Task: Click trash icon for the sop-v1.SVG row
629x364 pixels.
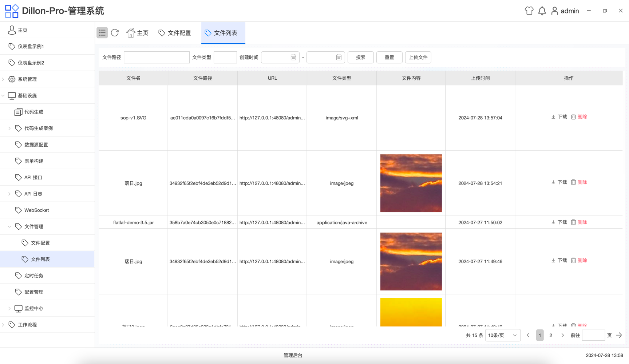Action: click(573, 117)
